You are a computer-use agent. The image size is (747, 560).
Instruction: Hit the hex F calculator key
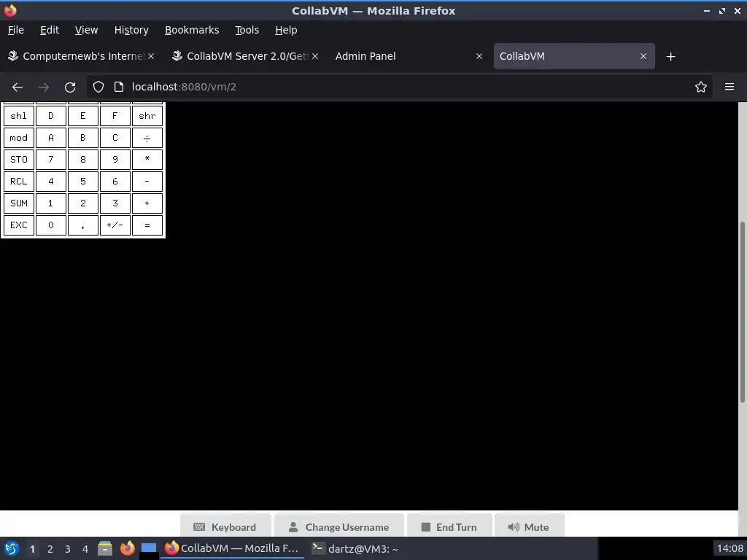point(115,116)
